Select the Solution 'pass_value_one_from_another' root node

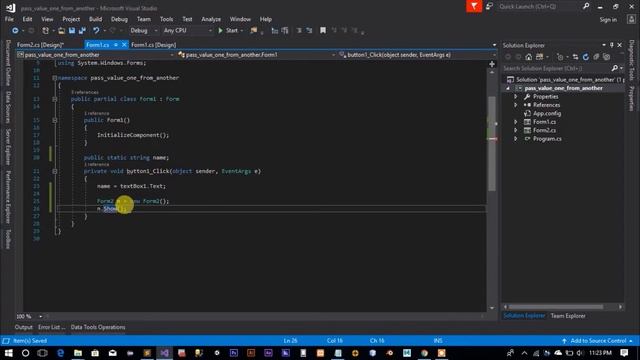tap(565, 80)
